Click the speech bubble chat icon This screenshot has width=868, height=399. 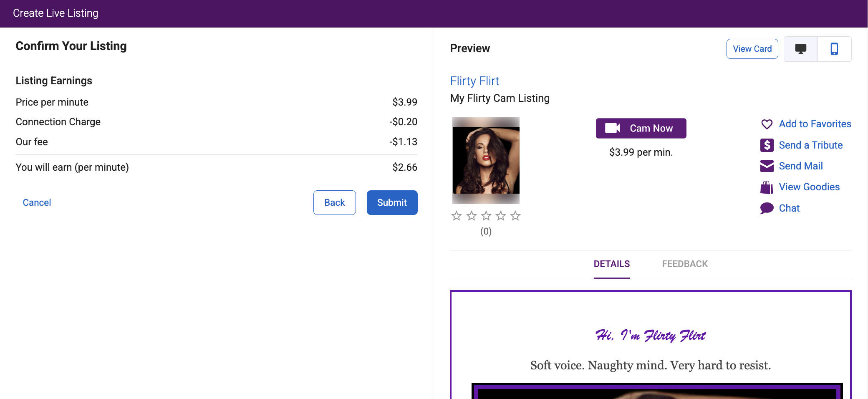(x=767, y=208)
